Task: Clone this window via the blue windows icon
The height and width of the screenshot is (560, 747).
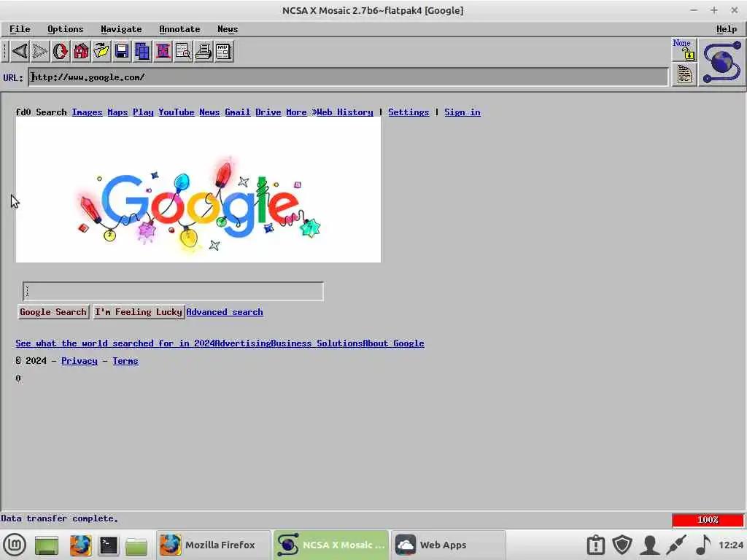Action: click(x=142, y=51)
